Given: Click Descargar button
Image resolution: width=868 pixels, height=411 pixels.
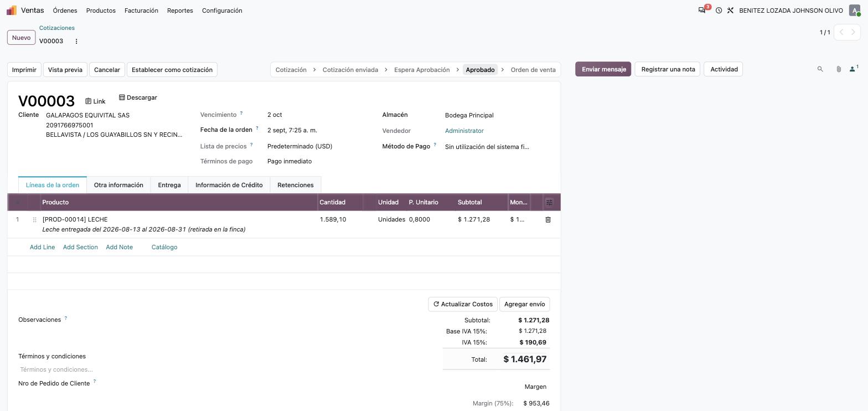Looking at the screenshot, I should [138, 97].
